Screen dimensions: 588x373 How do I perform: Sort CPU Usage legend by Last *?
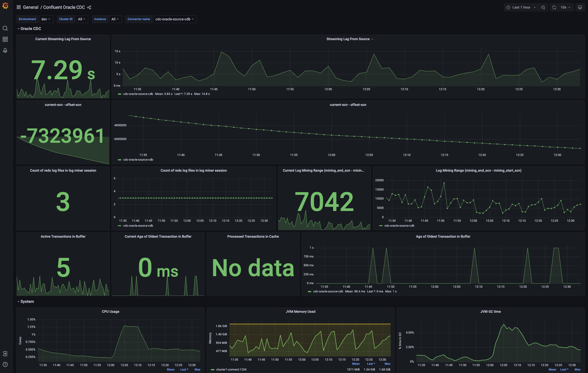(x=184, y=370)
